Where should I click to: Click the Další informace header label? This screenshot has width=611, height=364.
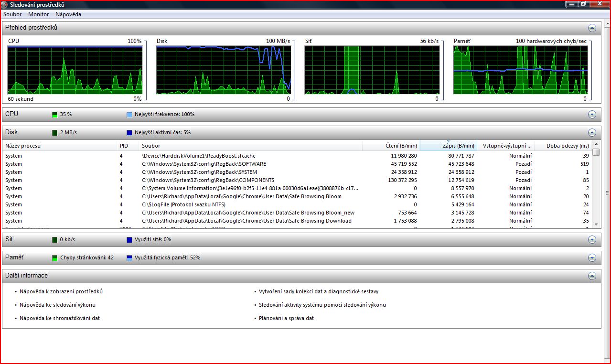[26, 276]
